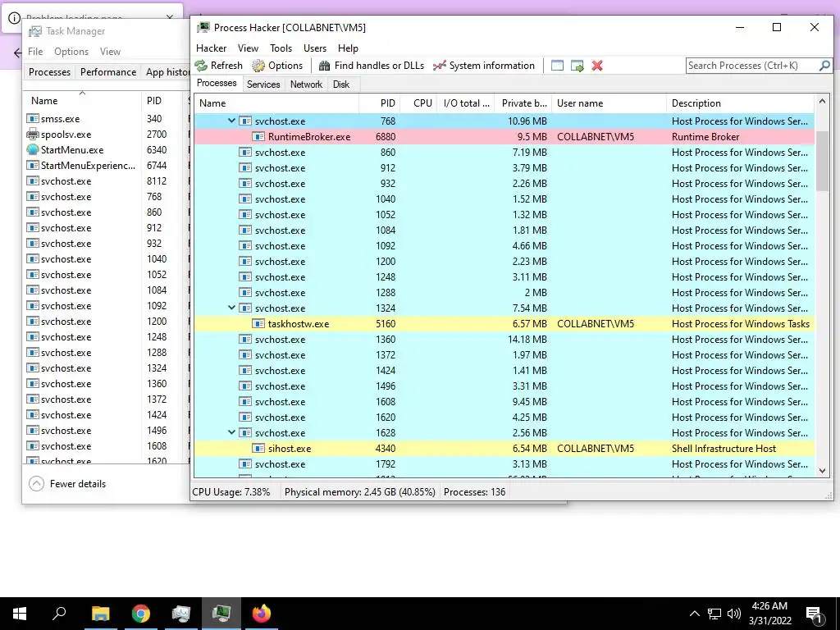Open Task Manager Performance tab
Image resolution: width=840 pixels, height=630 pixels.
tap(108, 72)
